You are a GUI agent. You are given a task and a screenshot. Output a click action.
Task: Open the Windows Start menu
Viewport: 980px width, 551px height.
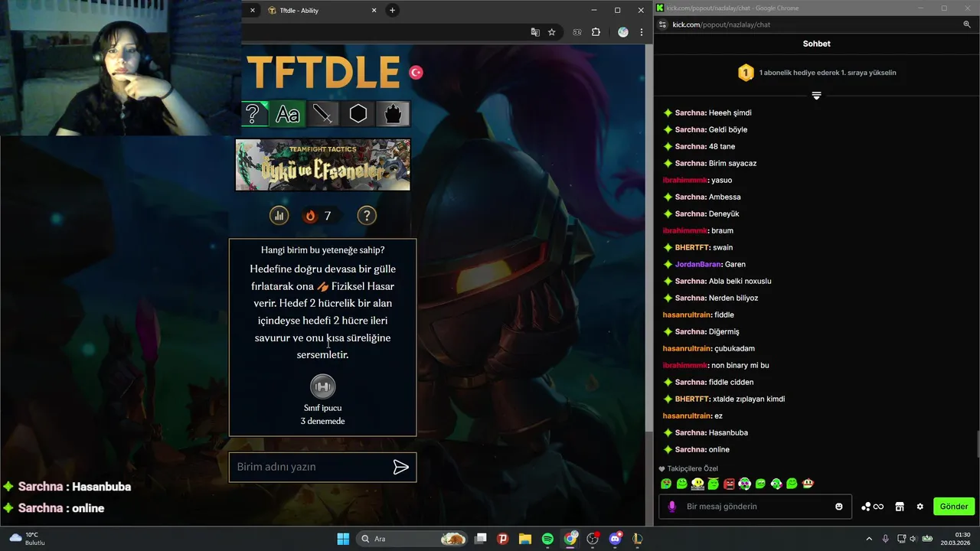[x=343, y=539]
